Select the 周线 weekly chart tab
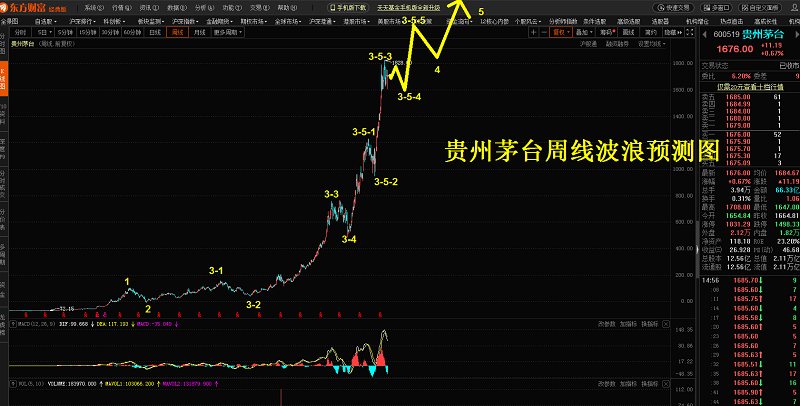Viewport: 800px width, 406px height. [177, 32]
